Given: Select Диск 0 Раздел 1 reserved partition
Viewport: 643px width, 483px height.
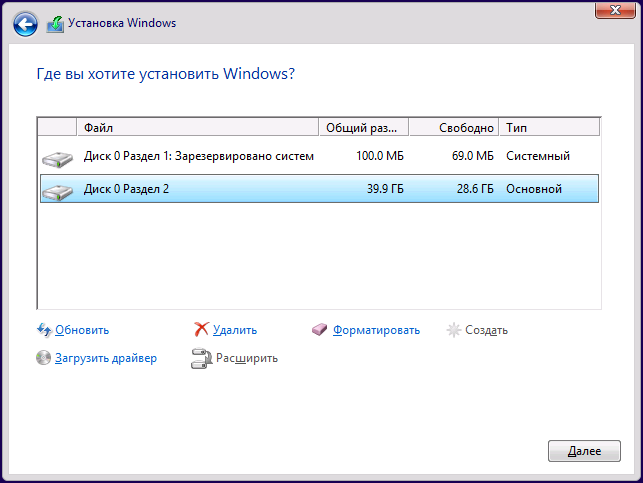Looking at the screenshot, I should click(x=199, y=156).
